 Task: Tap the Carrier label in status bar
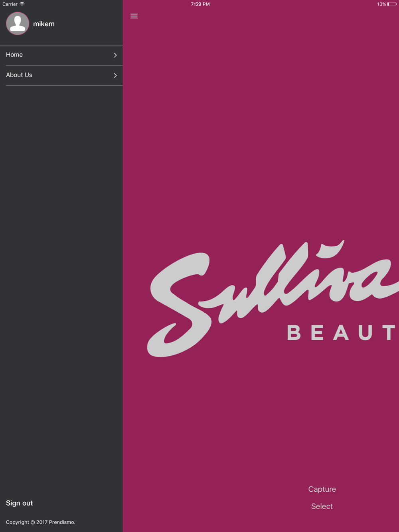pyautogui.click(x=10, y=4)
